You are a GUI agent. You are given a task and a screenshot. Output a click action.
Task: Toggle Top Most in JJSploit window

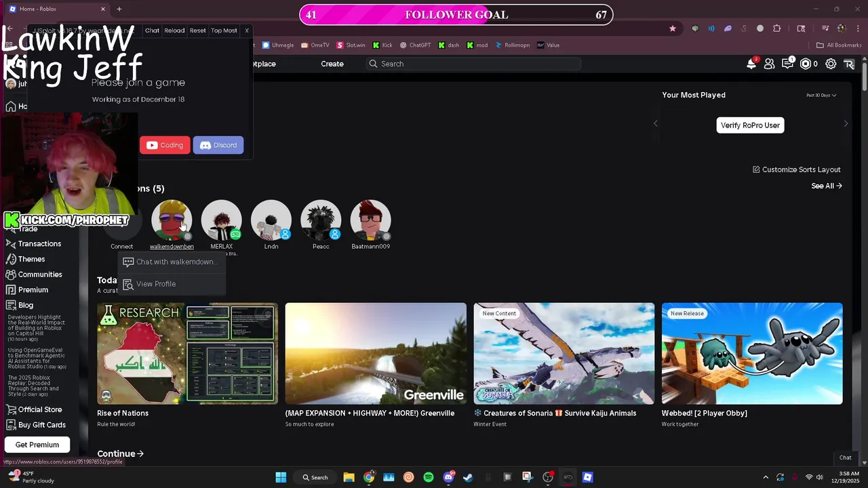pos(224,30)
